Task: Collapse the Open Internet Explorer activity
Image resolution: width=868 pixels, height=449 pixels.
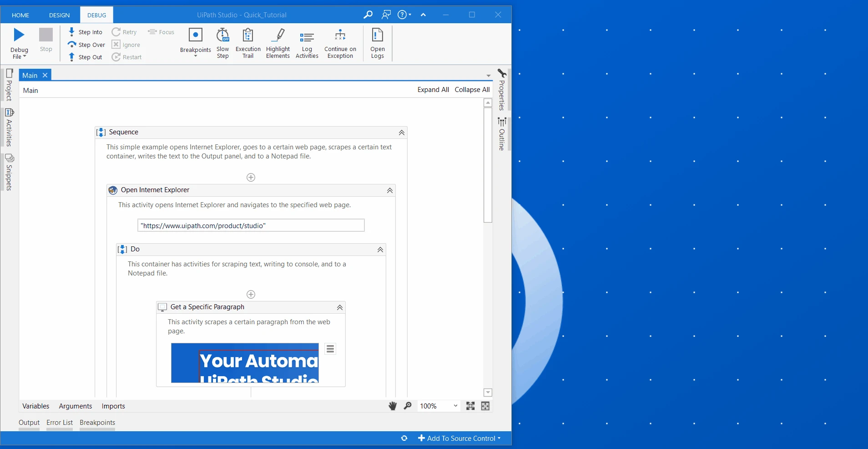Action: [x=390, y=190]
